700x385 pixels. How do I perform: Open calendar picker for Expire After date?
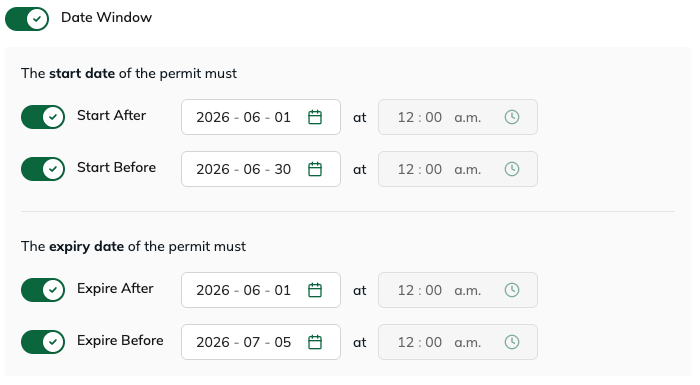point(315,290)
